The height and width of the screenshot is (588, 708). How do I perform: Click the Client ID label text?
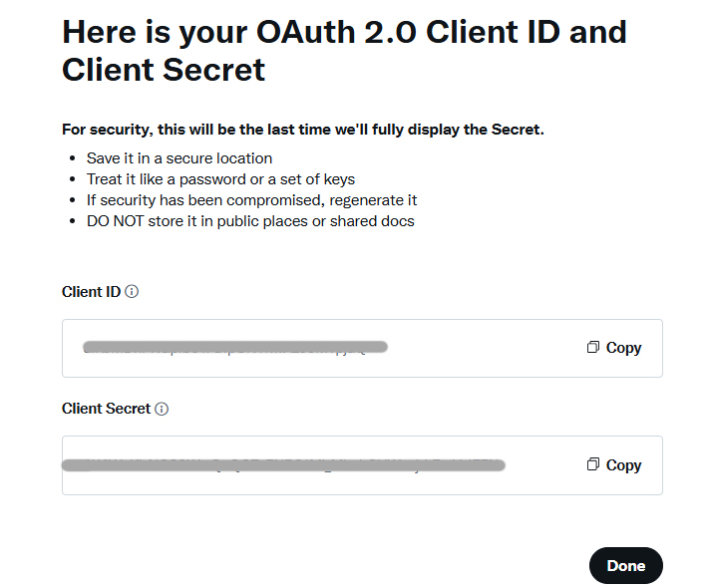coord(91,292)
